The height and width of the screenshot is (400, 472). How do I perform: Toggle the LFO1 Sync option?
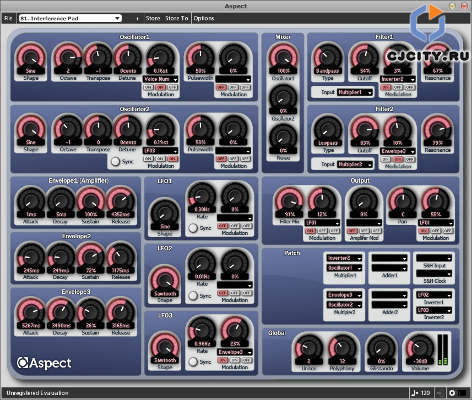(193, 228)
